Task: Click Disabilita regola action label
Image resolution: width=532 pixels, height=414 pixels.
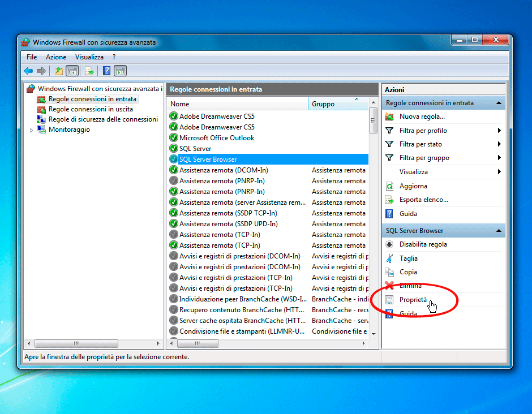Action: coord(423,244)
